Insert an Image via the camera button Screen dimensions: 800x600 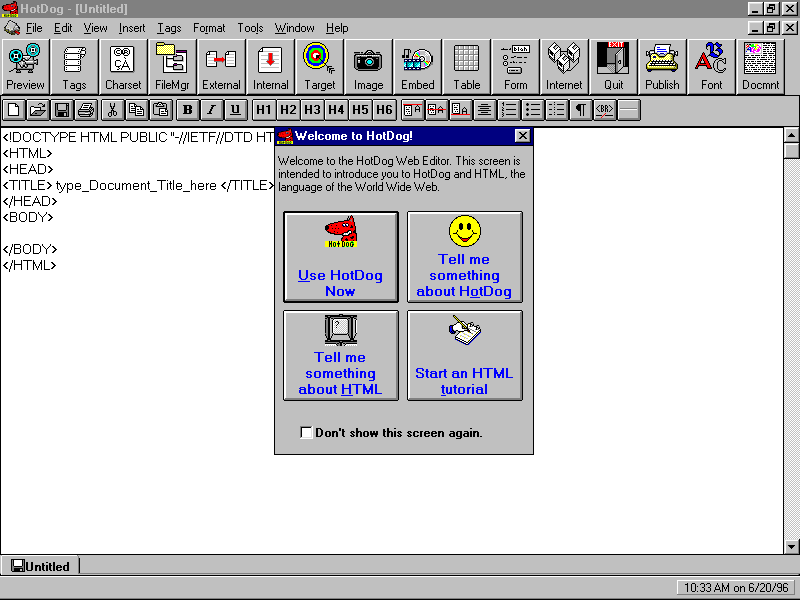(x=368, y=67)
